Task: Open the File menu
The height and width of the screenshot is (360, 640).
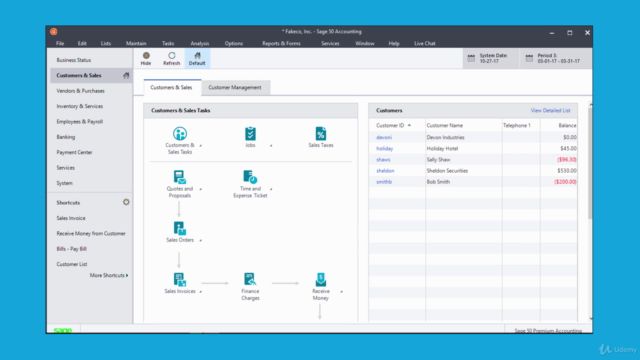Action: coord(60,43)
